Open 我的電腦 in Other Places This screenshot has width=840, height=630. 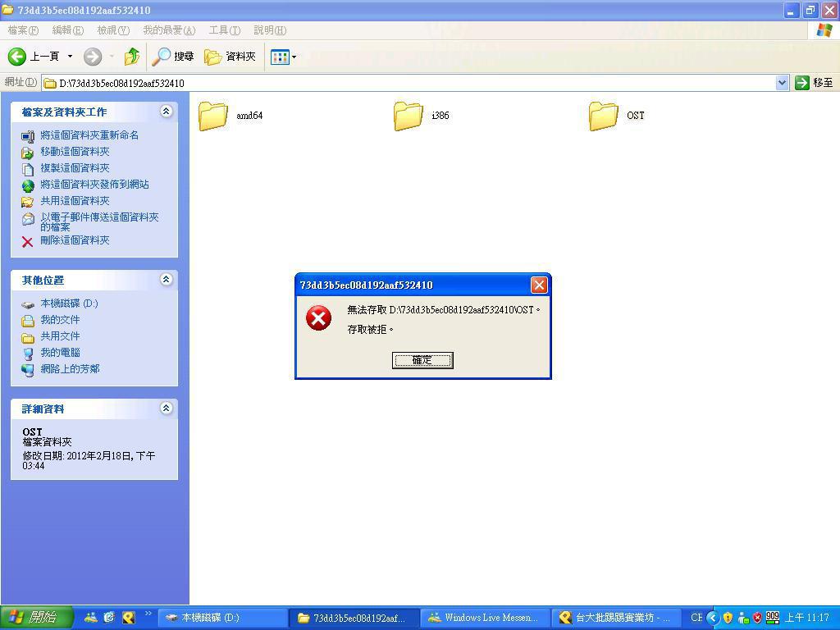tap(60, 353)
